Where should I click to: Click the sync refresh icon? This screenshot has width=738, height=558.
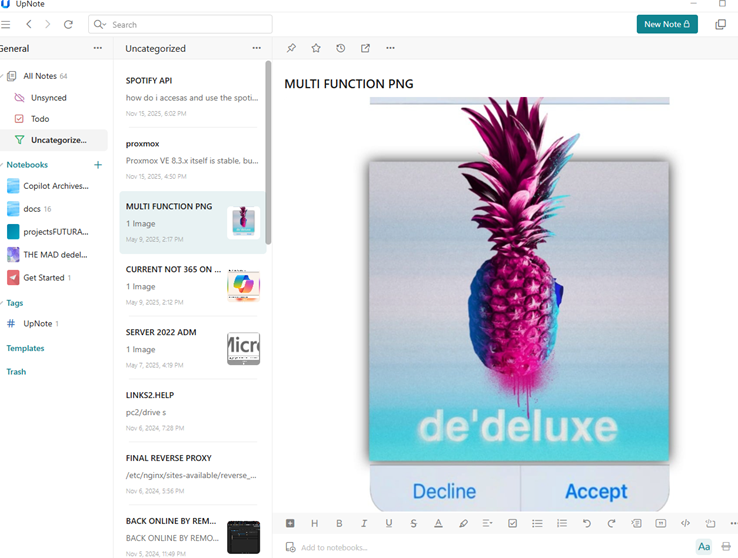pyautogui.click(x=68, y=24)
